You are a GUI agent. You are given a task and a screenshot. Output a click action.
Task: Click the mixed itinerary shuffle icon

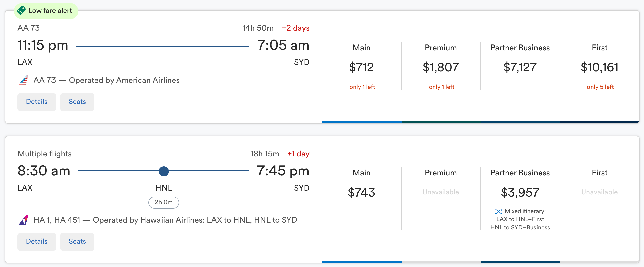pos(498,211)
